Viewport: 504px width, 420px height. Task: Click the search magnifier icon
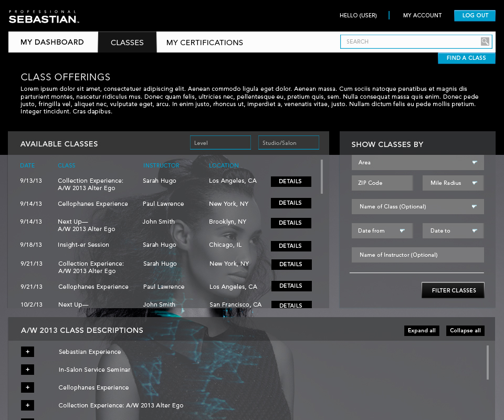[x=485, y=41]
